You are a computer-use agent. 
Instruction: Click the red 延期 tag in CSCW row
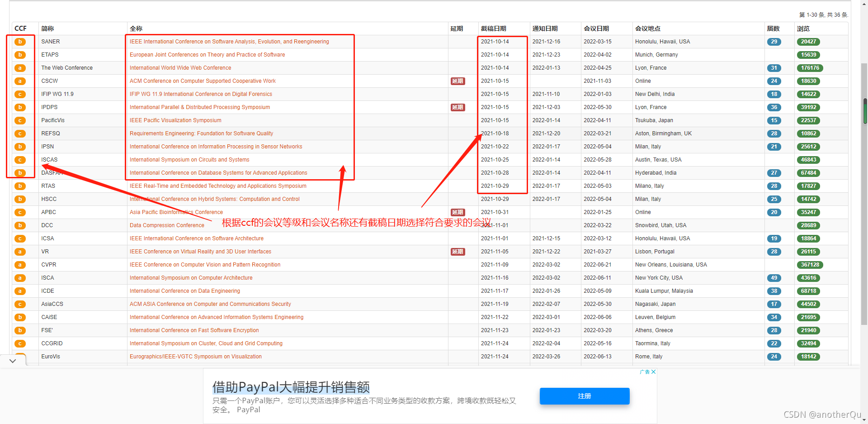click(x=458, y=81)
